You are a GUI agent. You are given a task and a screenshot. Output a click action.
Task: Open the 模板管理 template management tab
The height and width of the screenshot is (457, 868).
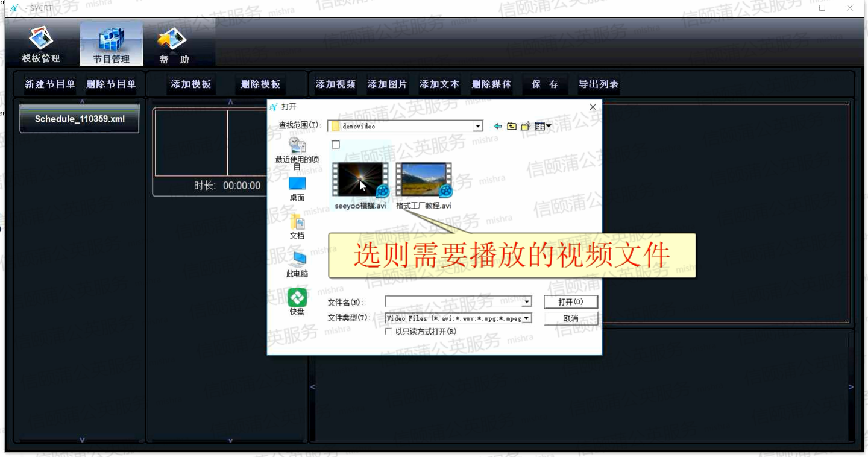click(41, 45)
